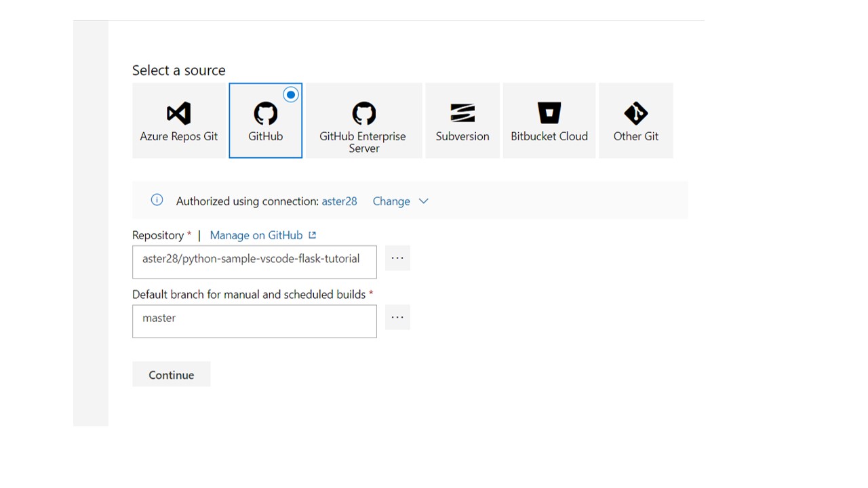The image size is (868, 488).
Task: Click the Change connection link
Action: tap(391, 201)
